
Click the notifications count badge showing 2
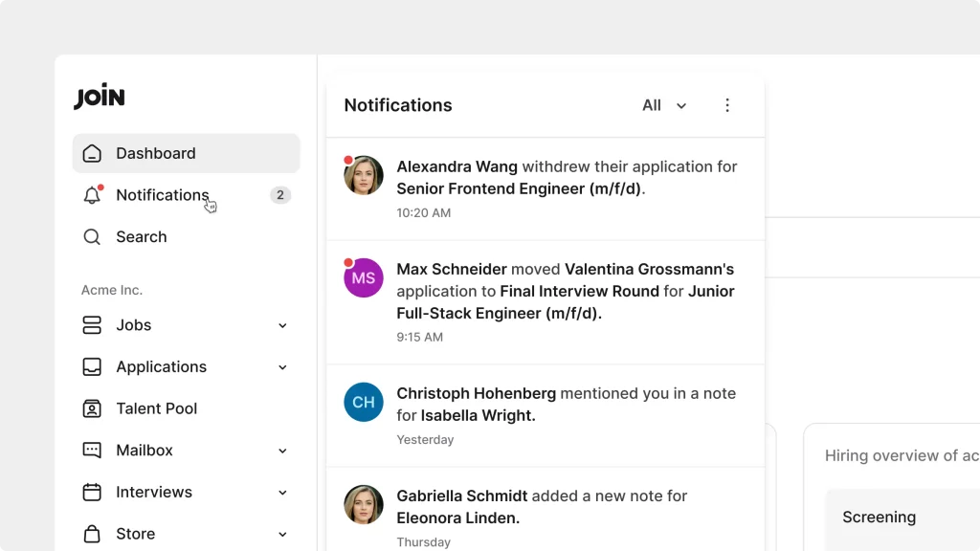[x=280, y=194]
